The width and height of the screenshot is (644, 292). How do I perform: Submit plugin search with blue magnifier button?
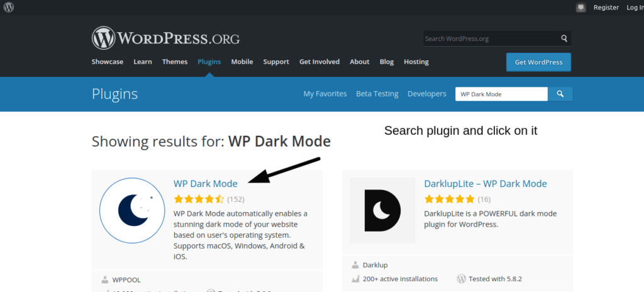pyautogui.click(x=560, y=94)
